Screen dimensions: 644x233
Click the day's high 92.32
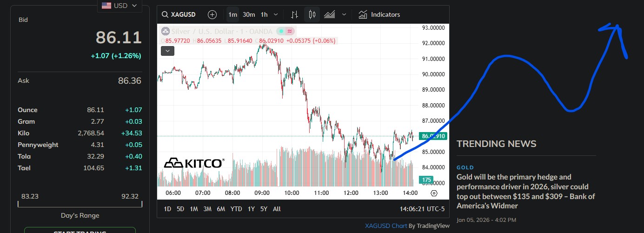[x=130, y=196]
